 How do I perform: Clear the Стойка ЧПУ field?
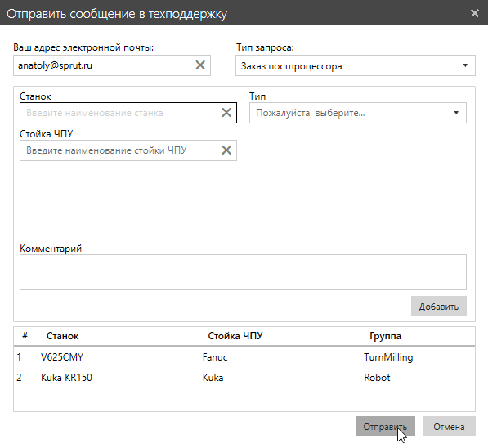pyautogui.click(x=226, y=150)
